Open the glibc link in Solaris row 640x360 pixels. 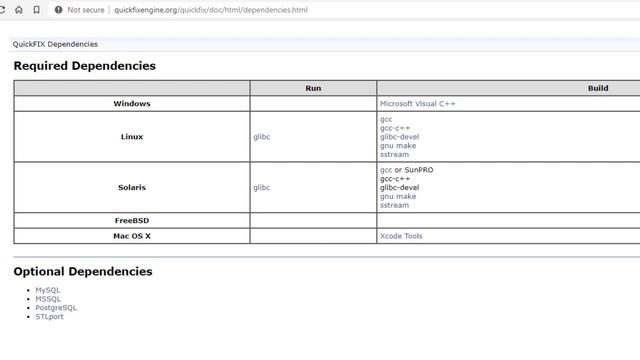(x=262, y=187)
